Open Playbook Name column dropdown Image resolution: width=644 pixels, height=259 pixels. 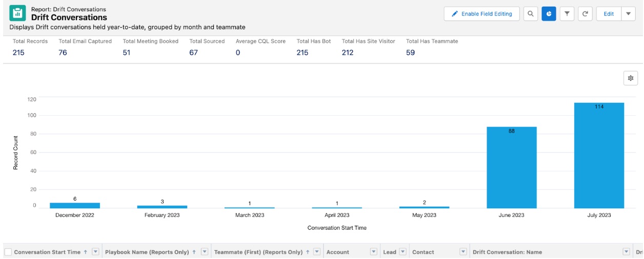[x=205, y=252]
